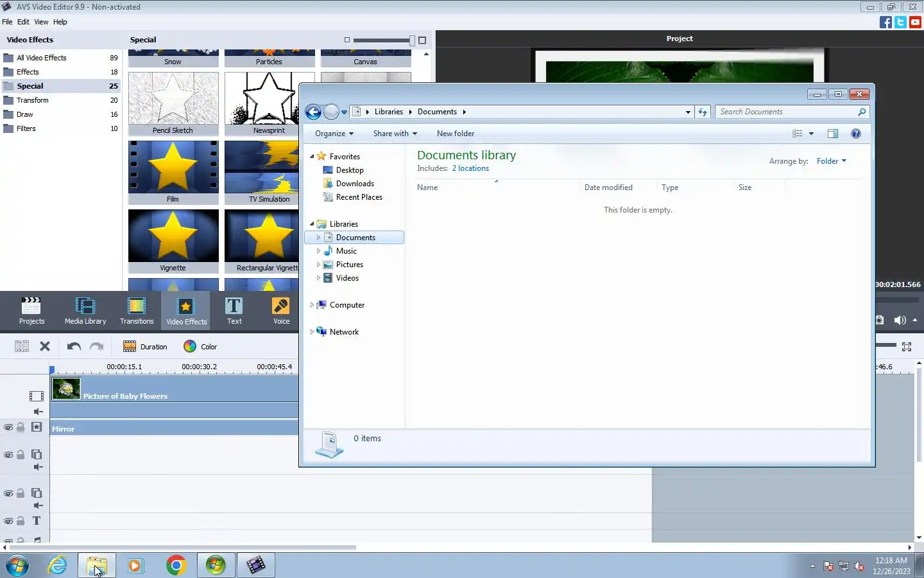Click the main video track film icon
The width and height of the screenshot is (924, 578).
[37, 396]
